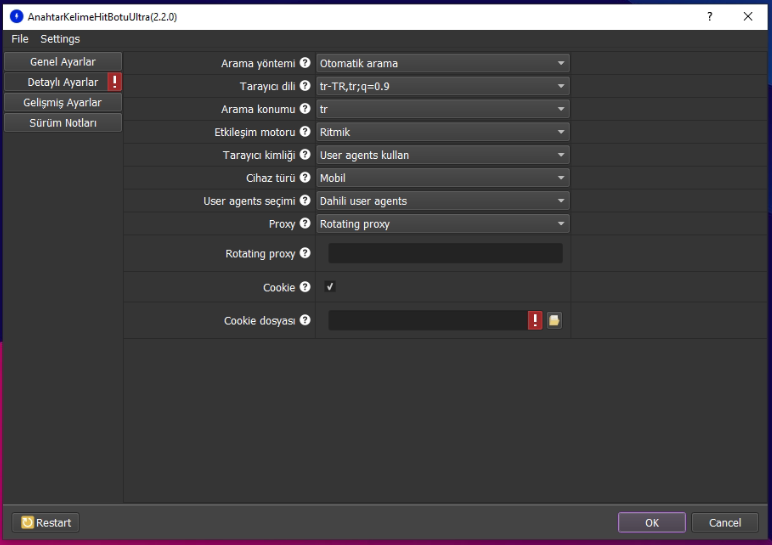Open the folder browse icon for Cookie dosyası
The image size is (772, 545).
[554, 321]
